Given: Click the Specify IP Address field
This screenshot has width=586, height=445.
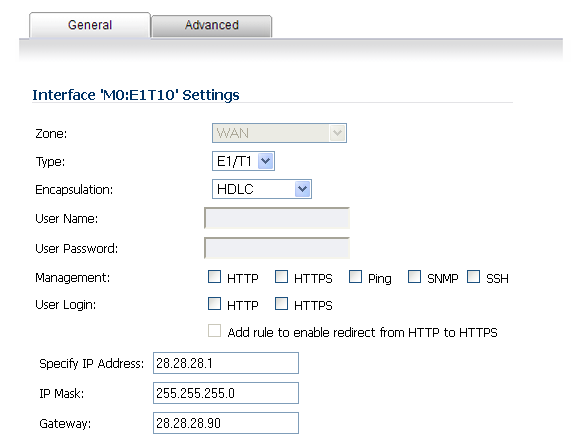Looking at the screenshot, I should tap(226, 363).
